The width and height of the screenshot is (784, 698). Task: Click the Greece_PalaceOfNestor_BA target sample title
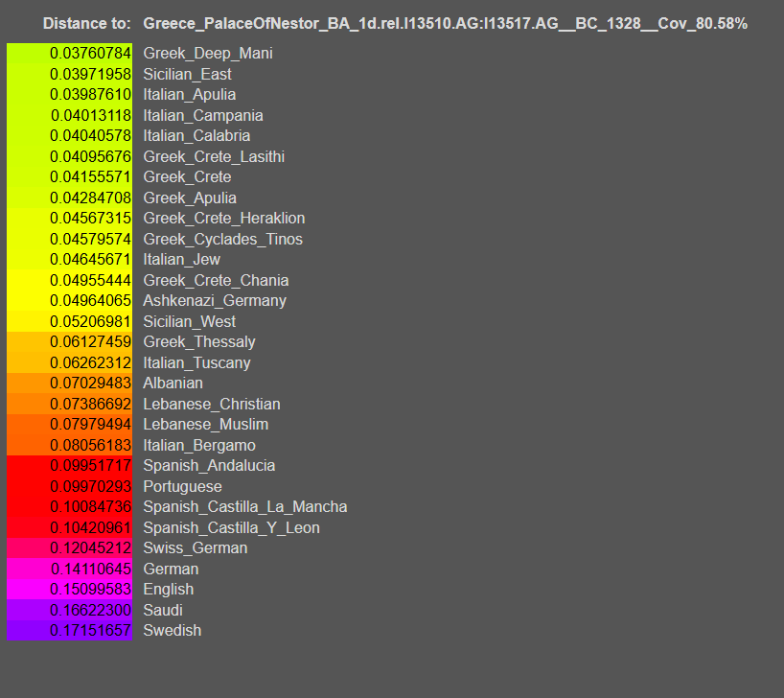[445, 24]
